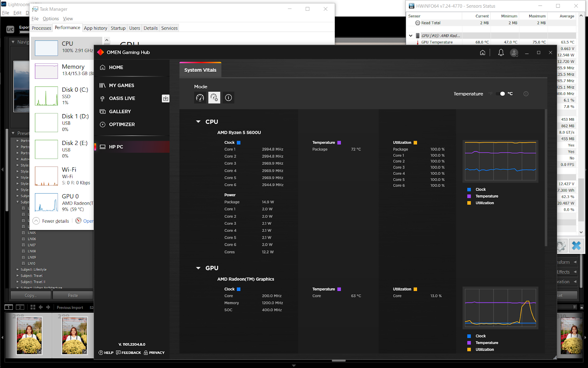588x368 pixels.
Task: Click HELP link in OMEN footer
Action: (106, 353)
